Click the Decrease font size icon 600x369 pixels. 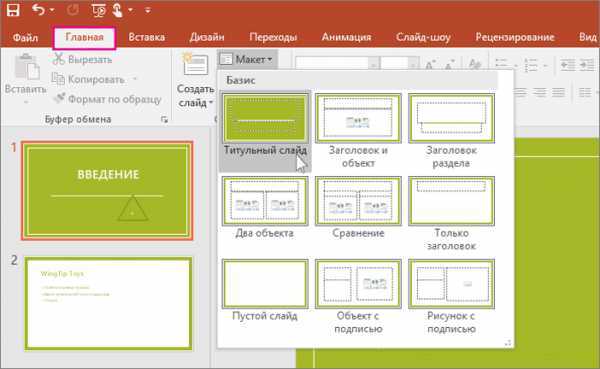[449, 64]
